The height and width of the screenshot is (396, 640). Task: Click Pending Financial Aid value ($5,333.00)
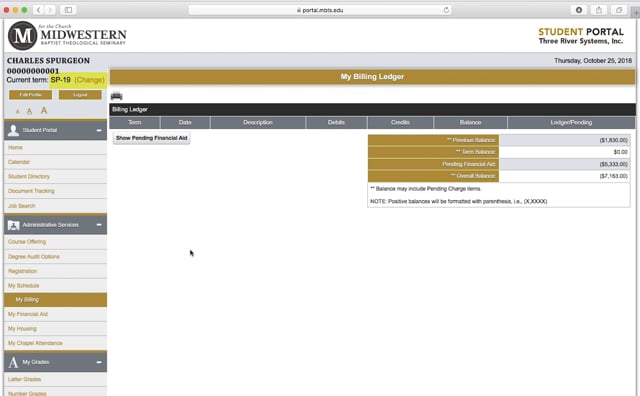[x=613, y=164]
